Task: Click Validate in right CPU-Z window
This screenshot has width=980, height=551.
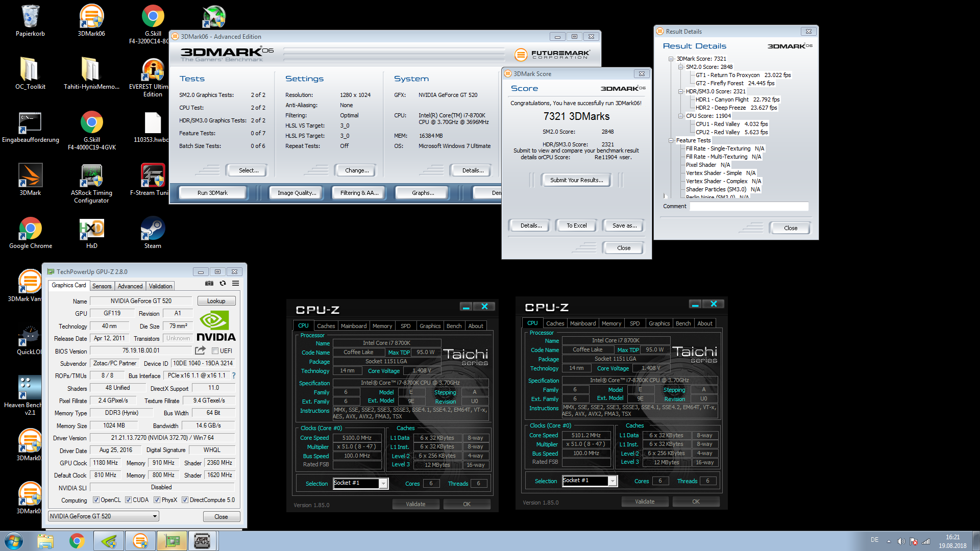Action: [645, 502]
